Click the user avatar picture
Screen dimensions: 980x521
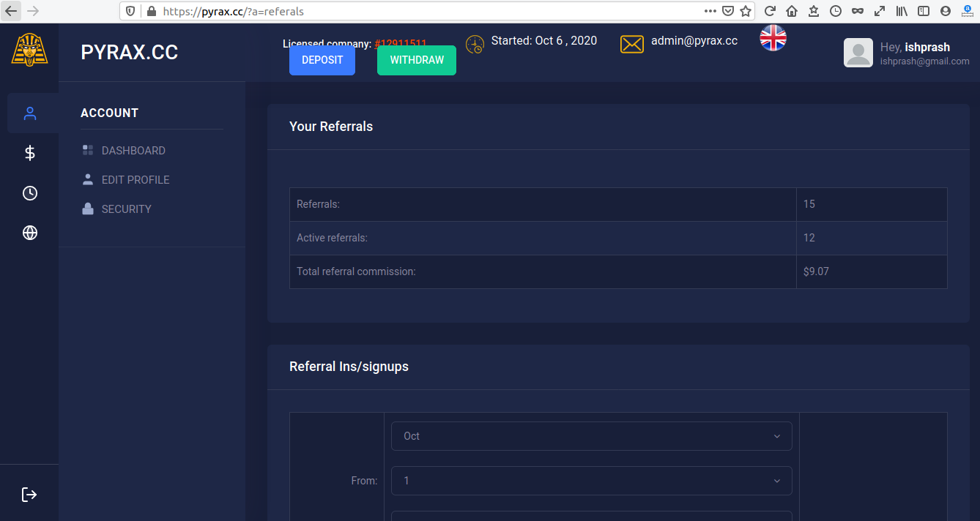tap(858, 53)
